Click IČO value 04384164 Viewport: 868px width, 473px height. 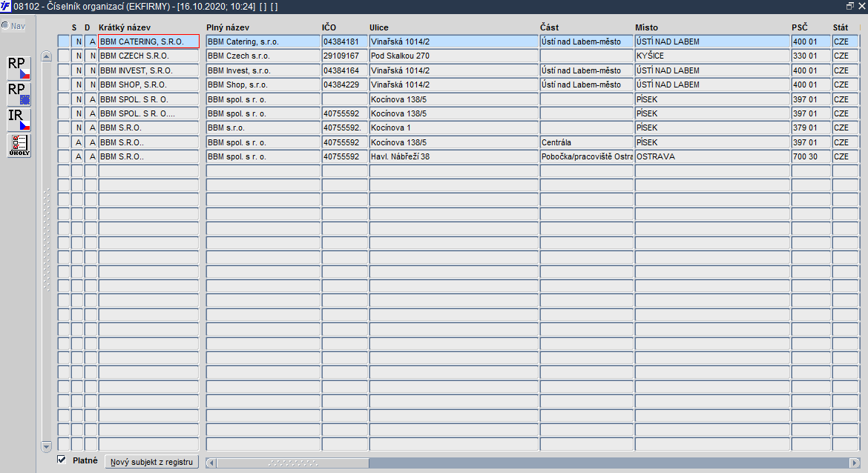pyautogui.click(x=345, y=70)
